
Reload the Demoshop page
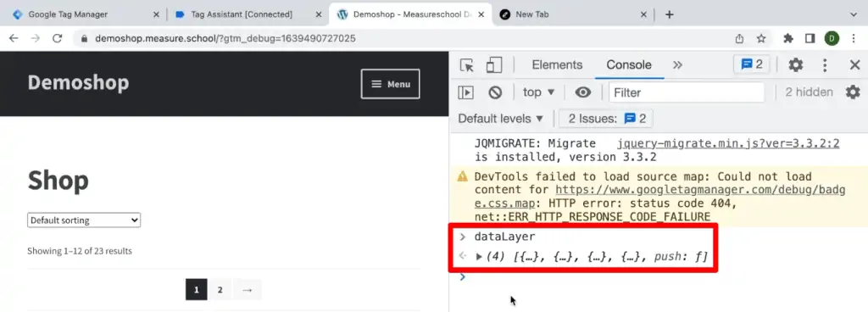tap(57, 38)
